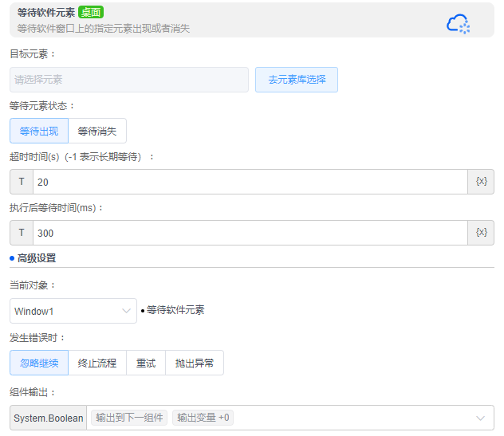The height and width of the screenshot is (436, 504).
Task: Select 等待出现 wait state option
Action: 39,131
